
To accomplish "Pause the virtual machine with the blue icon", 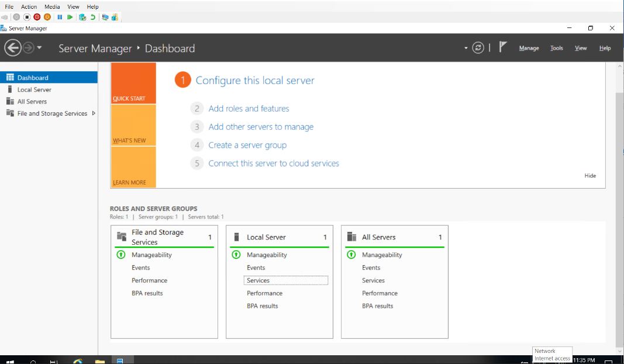I will tap(60, 17).
